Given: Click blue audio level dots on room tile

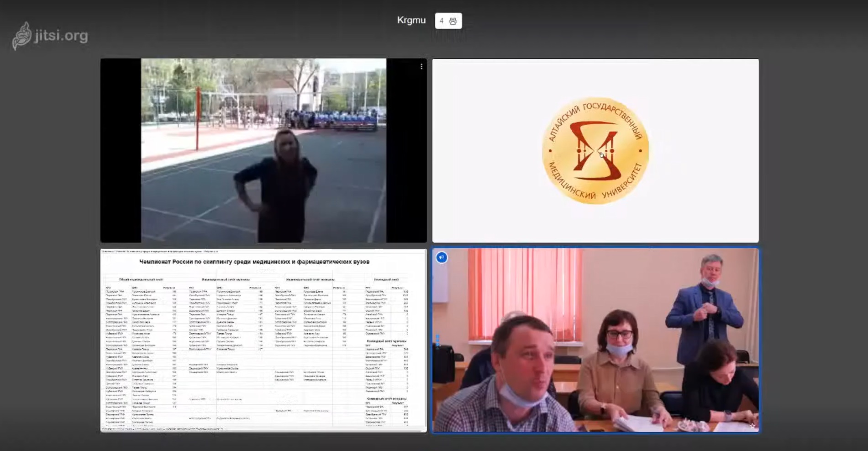Looking at the screenshot, I should coord(437,340).
